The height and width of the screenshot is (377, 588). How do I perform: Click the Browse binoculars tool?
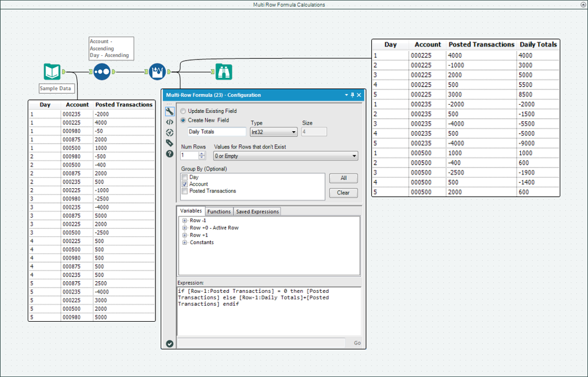tap(224, 72)
